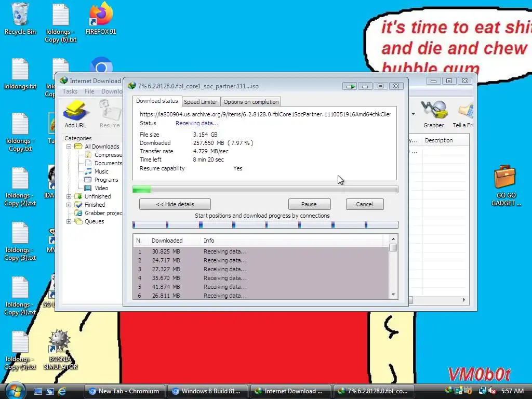Select the loldongs - Copy (5).txt file

pyautogui.click(x=20, y=351)
